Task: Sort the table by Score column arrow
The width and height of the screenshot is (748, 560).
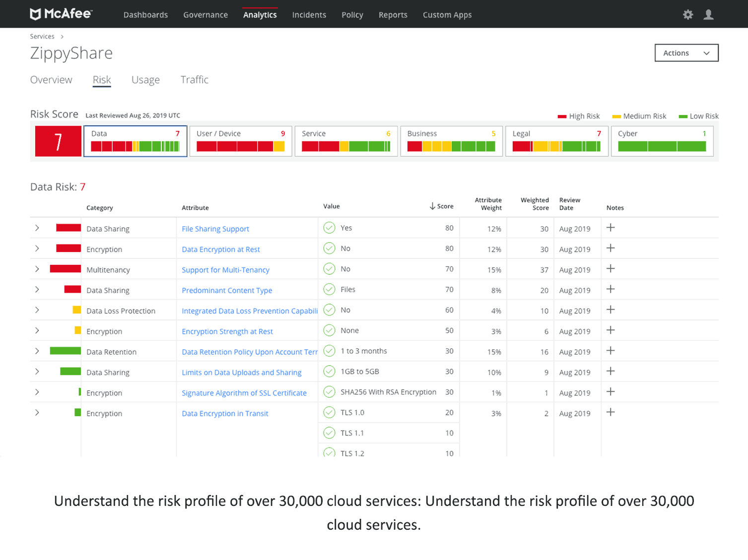Action: tap(432, 206)
